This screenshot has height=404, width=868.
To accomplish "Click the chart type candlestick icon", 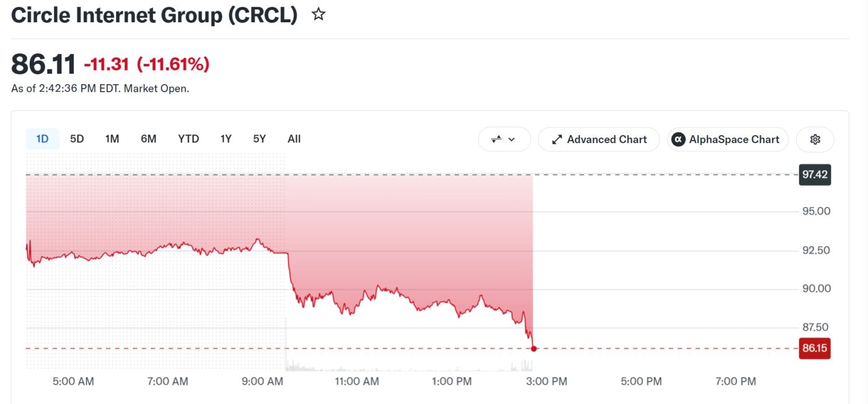I will (x=496, y=139).
